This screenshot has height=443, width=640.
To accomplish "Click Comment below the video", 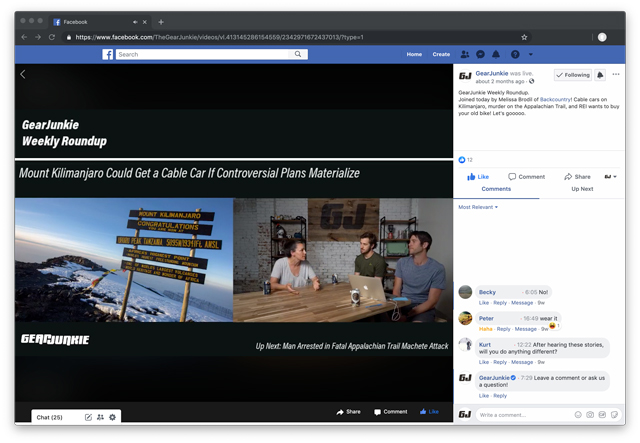I will (x=391, y=412).
